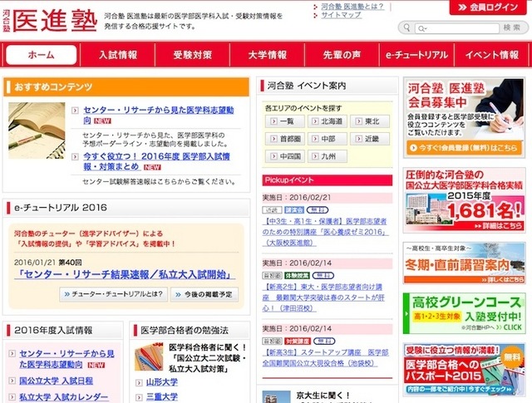Select the ホーム navigation tab
Image resolution: width=532 pixels, height=403 pixels.
tap(41, 55)
